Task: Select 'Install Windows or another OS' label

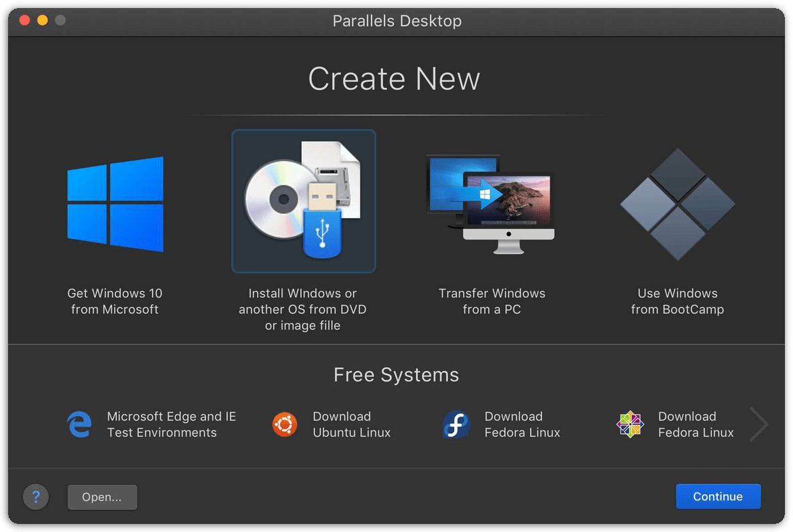Action: coord(303,309)
